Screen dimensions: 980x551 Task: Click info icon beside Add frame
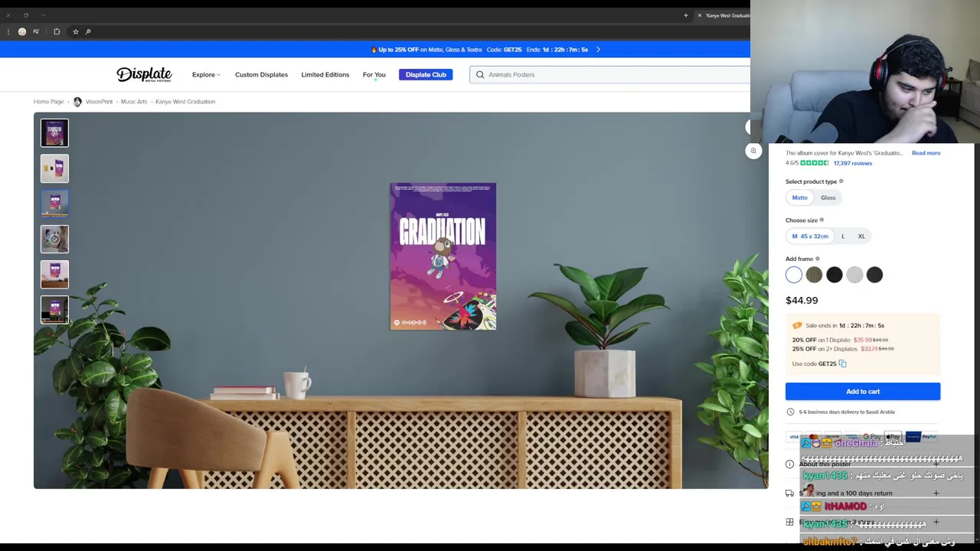pos(817,259)
